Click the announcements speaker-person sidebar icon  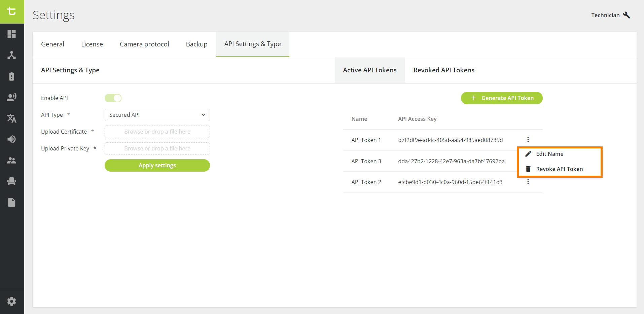click(x=11, y=97)
